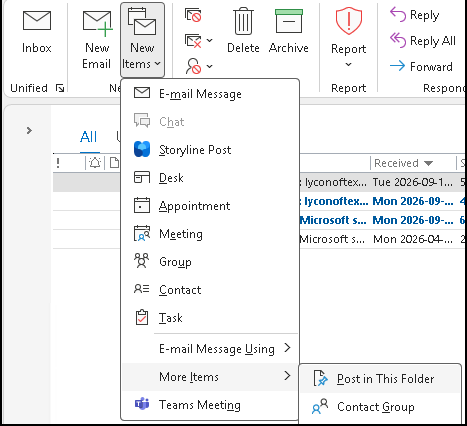This screenshot has height=426, width=467.
Task: Open the Clean Up dropdown arrow
Action: 210,40
